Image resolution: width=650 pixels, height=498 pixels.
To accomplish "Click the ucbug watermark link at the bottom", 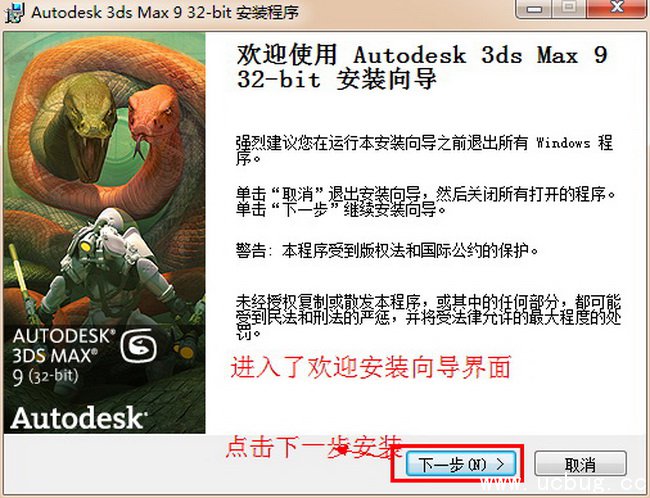I will tap(565, 484).
